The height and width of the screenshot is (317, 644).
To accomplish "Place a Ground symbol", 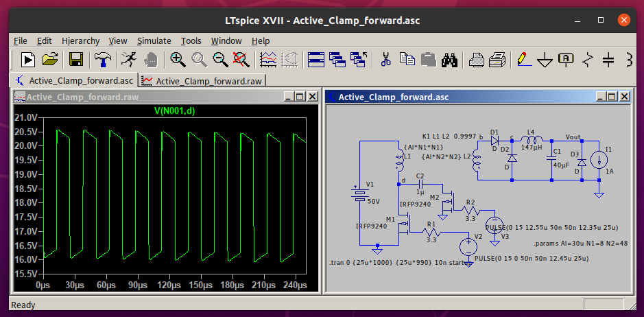I will click(545, 60).
